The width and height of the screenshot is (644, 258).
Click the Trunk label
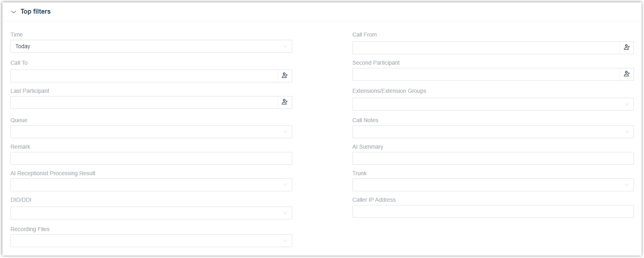click(x=359, y=173)
